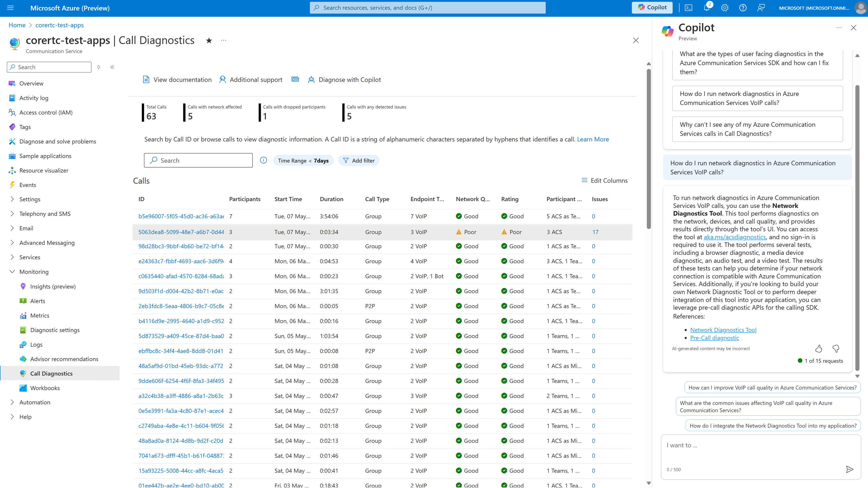
Task: Click View documentation button
Action: pyautogui.click(x=176, y=79)
